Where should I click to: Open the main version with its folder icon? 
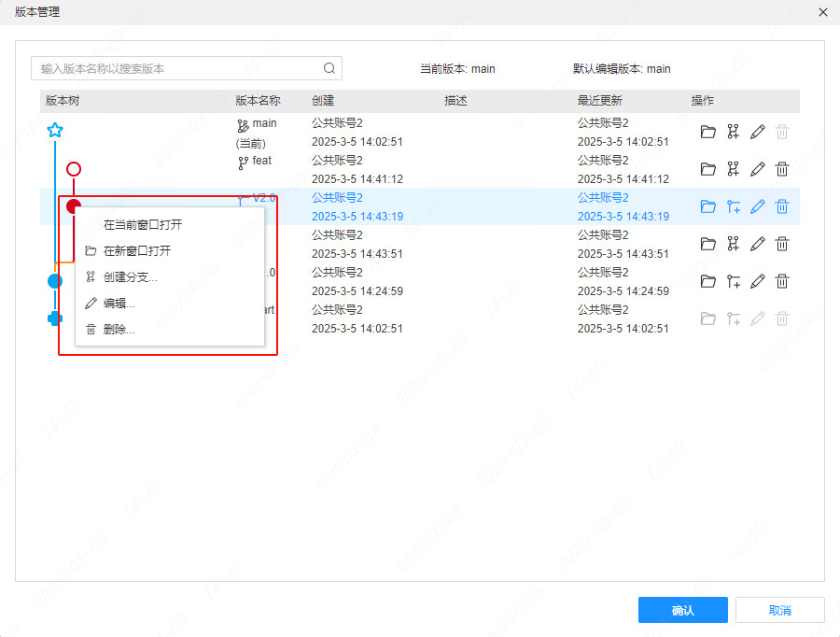tap(708, 131)
